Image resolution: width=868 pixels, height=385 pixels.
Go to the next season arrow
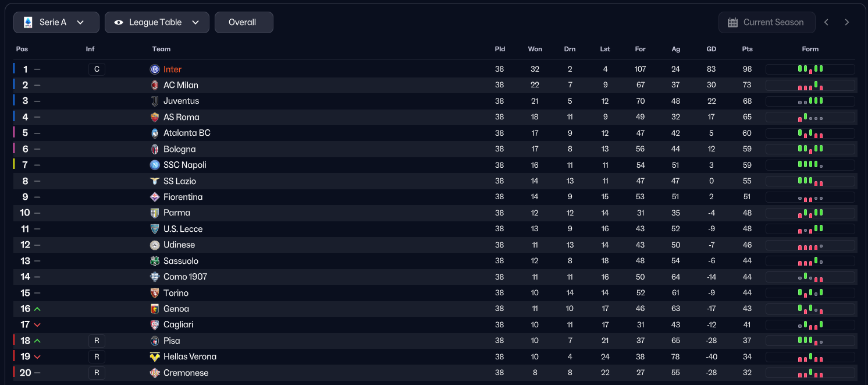point(847,23)
